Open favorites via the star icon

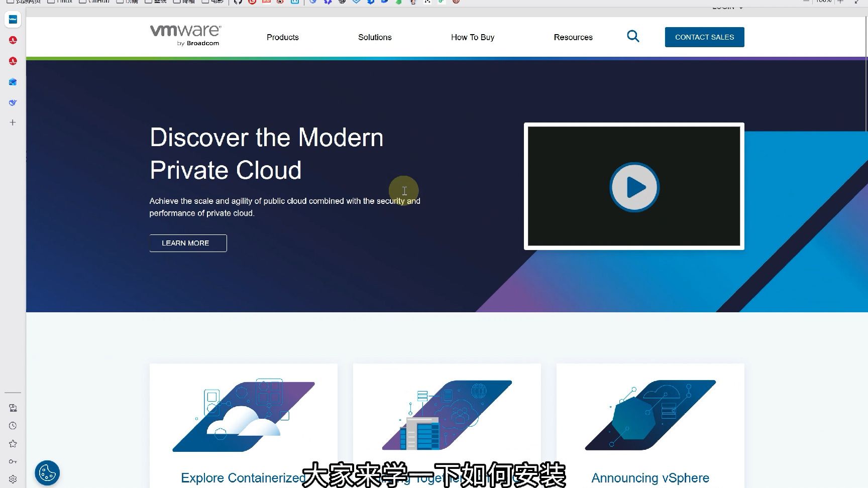[x=13, y=444]
